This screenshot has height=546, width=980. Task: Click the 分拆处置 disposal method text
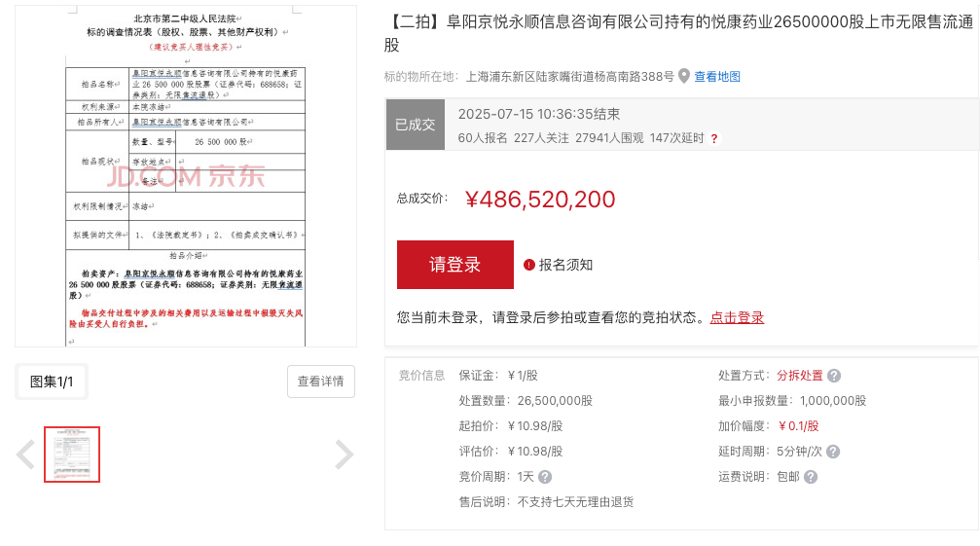[799, 376]
